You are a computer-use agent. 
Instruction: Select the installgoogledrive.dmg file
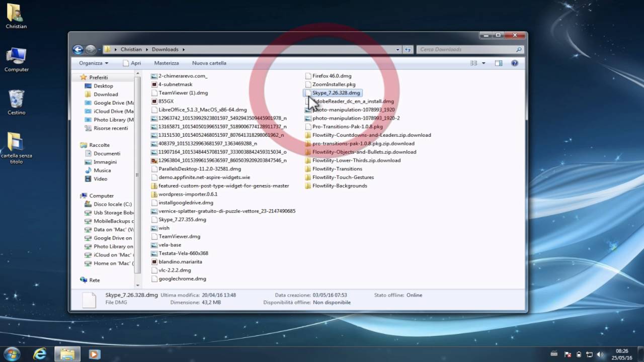click(x=182, y=203)
